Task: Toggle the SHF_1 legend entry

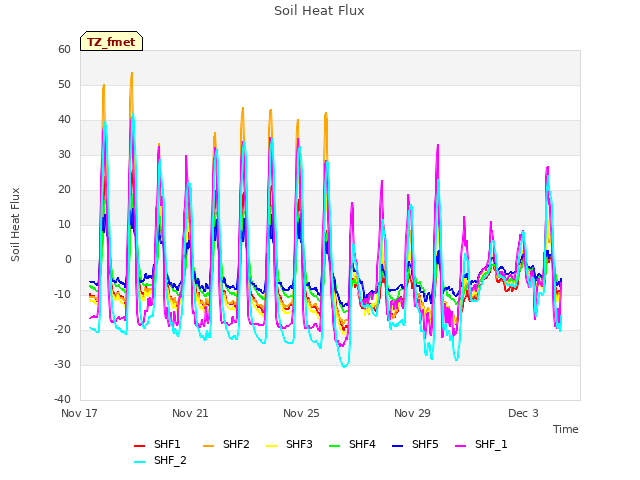Action: coord(481,444)
